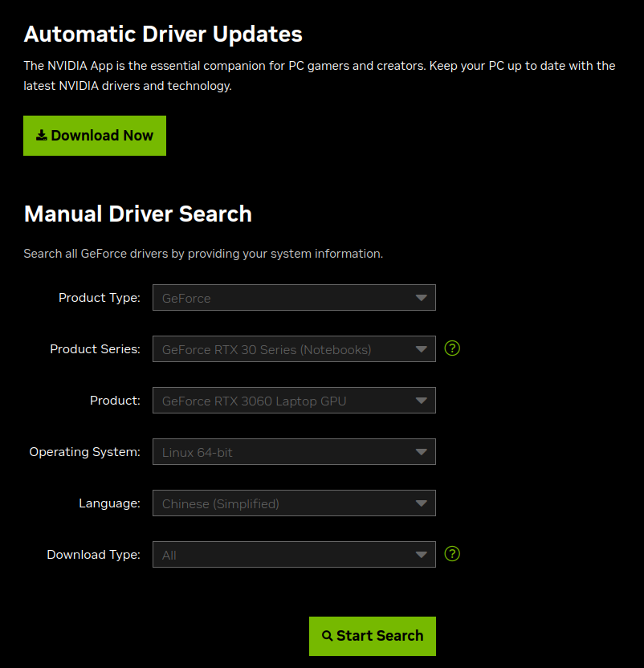Click the text 'Search all GeForce drivers by providing your system information.'
644x668 pixels.
point(203,254)
